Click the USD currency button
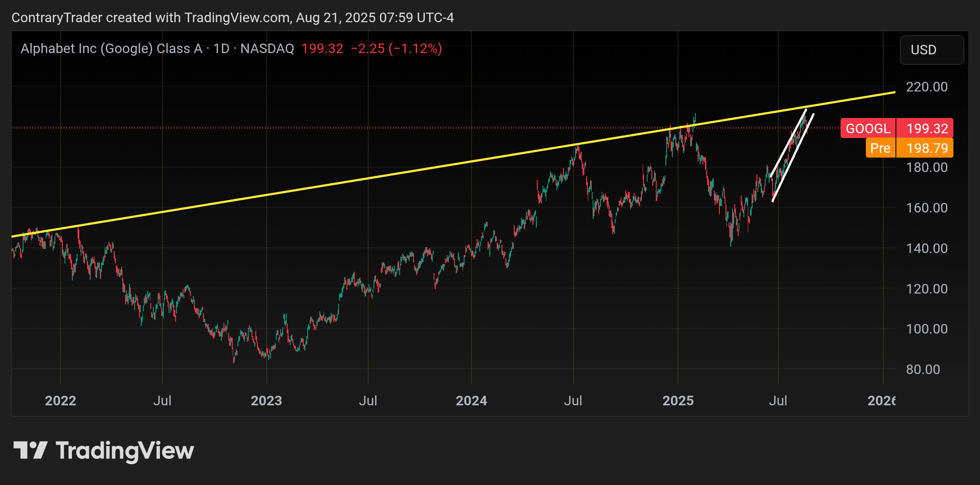The height and width of the screenshot is (485, 980). coord(932,50)
